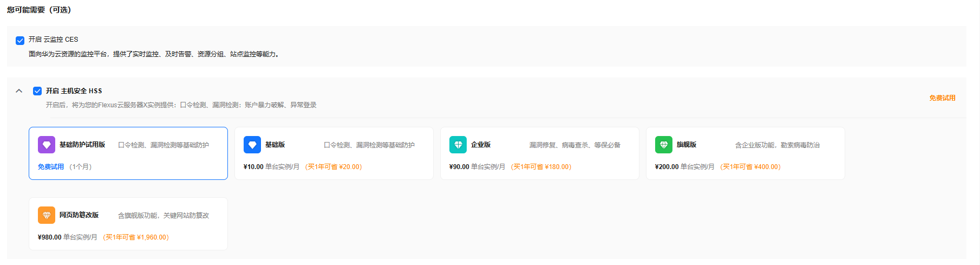Click the blue 免费试用 (1个月) text
Image resolution: width=980 pixels, height=265 pixels.
(x=65, y=167)
